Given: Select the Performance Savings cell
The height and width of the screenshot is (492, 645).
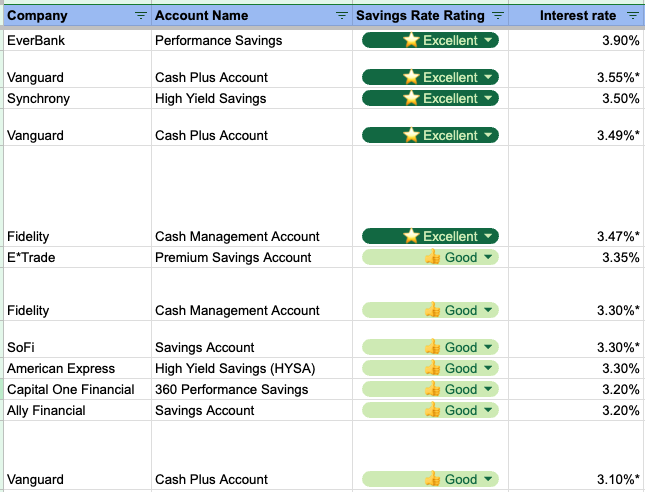Looking at the screenshot, I should tap(252, 40).
